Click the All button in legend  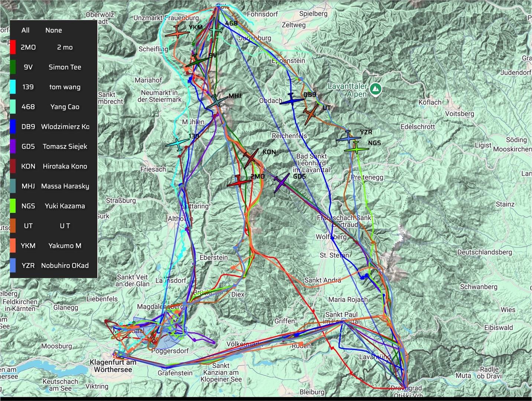point(25,30)
